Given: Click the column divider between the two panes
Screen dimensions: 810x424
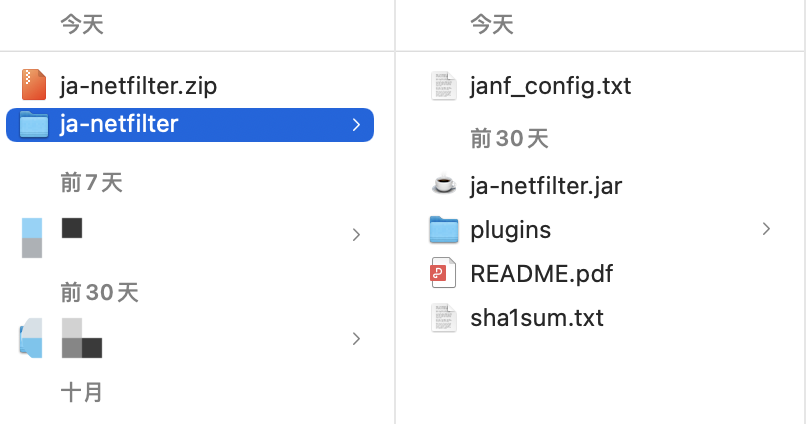Looking at the screenshot, I should pyautogui.click(x=395, y=212).
